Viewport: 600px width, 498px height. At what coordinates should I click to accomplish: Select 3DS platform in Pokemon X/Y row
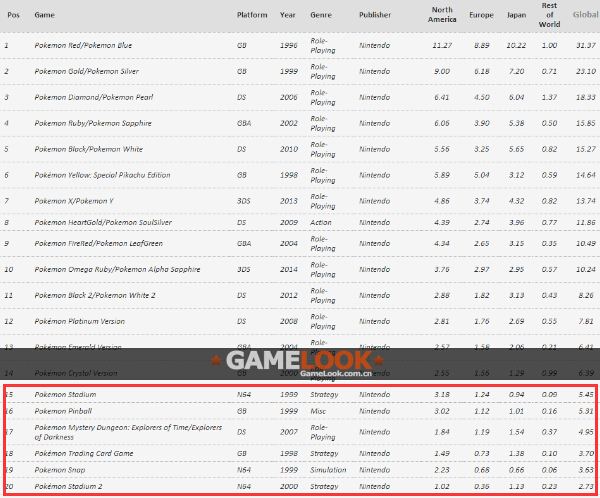pos(243,201)
